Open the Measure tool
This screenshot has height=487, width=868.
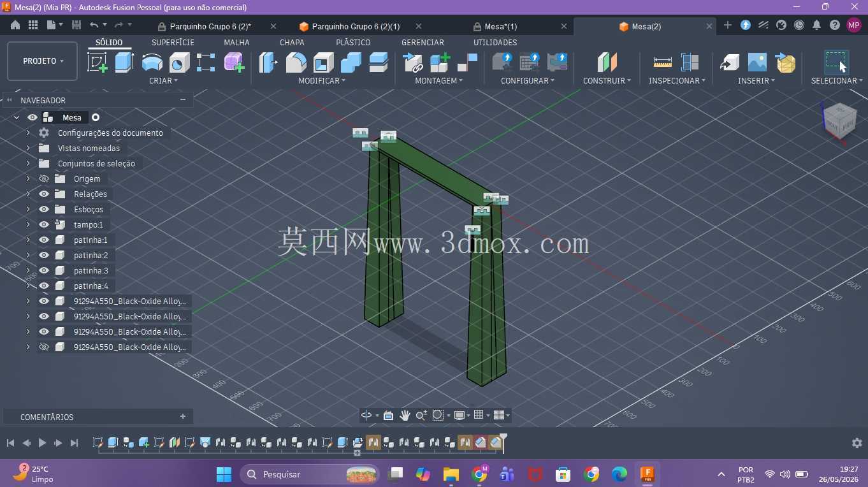[x=663, y=62]
